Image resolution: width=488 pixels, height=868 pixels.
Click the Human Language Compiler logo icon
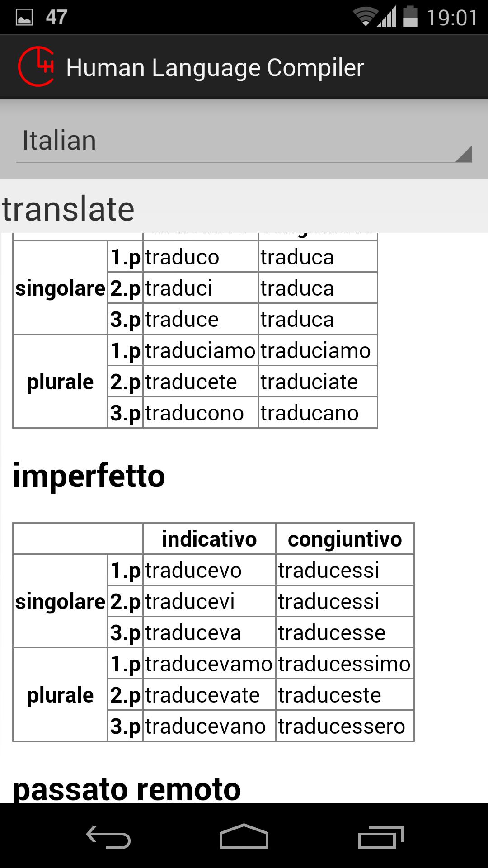point(36,66)
